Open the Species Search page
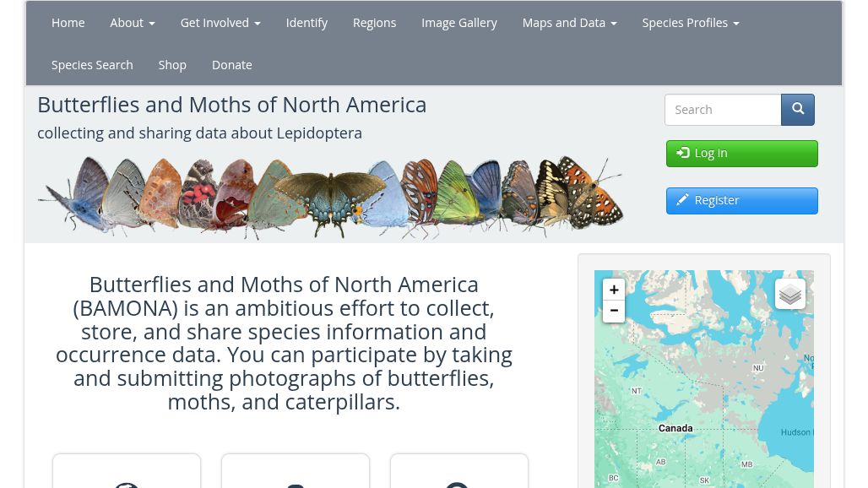The image size is (868, 488). coord(92,65)
